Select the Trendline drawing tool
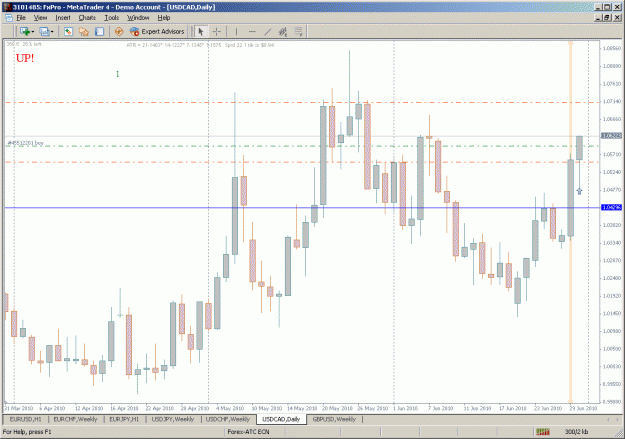Viewport: 625px width, 439px height. click(x=268, y=31)
